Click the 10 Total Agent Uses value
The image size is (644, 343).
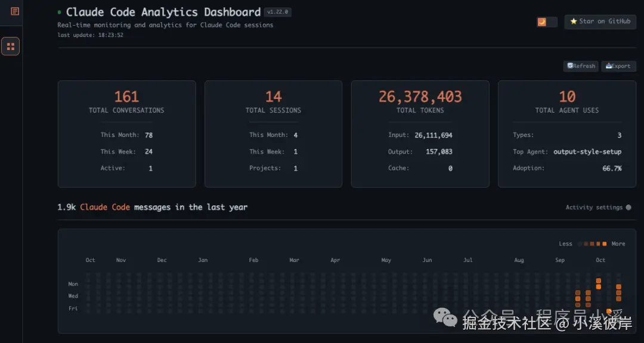tap(567, 97)
